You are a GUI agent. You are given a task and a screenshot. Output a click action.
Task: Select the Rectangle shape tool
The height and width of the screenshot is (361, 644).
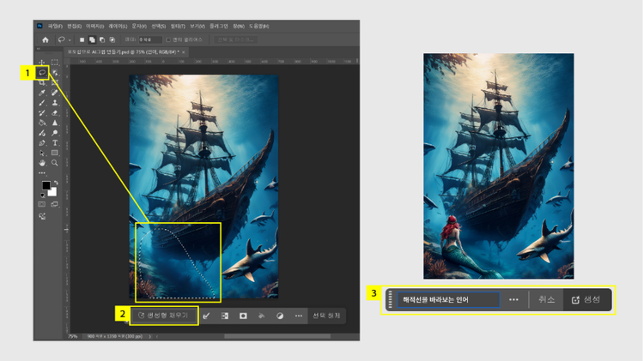(x=55, y=153)
